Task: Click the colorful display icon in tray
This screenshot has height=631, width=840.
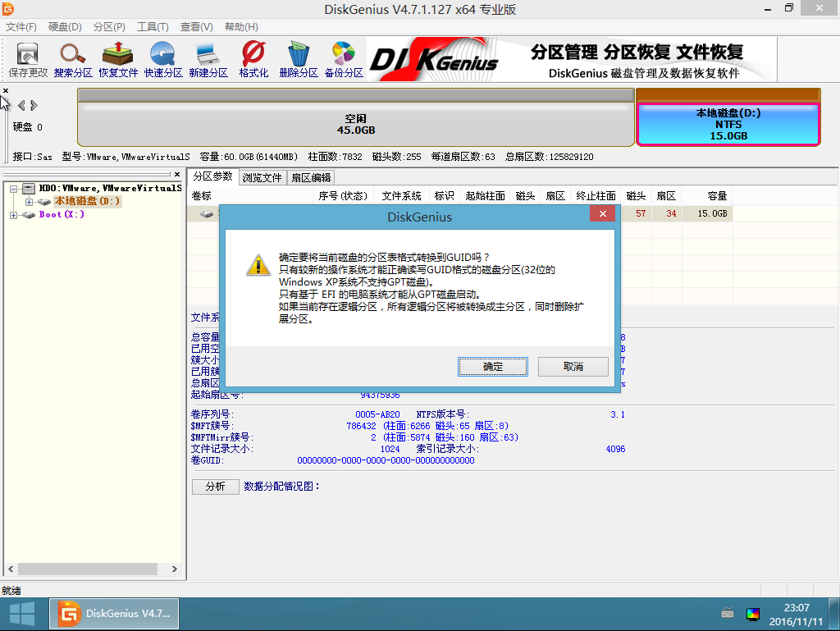Action: pos(753,614)
